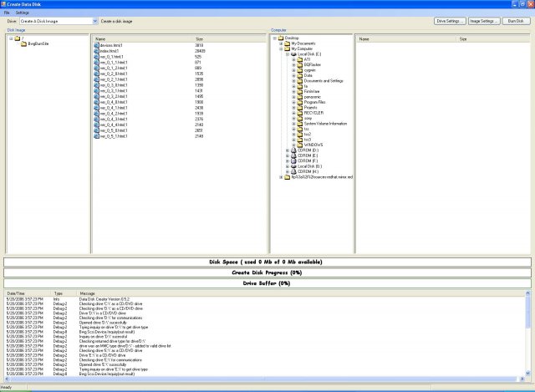
Task: Select the WINDOWS folder icon
Action: pos(300,145)
